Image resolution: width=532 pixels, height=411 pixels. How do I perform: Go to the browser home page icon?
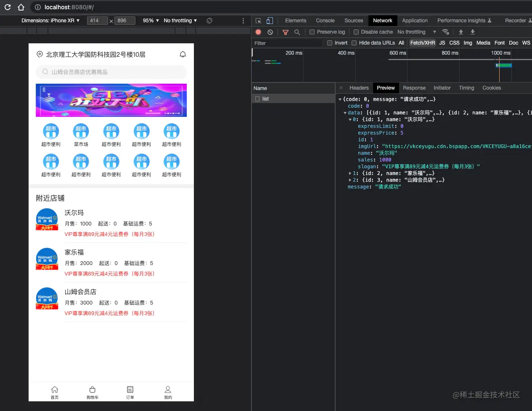(21, 7)
